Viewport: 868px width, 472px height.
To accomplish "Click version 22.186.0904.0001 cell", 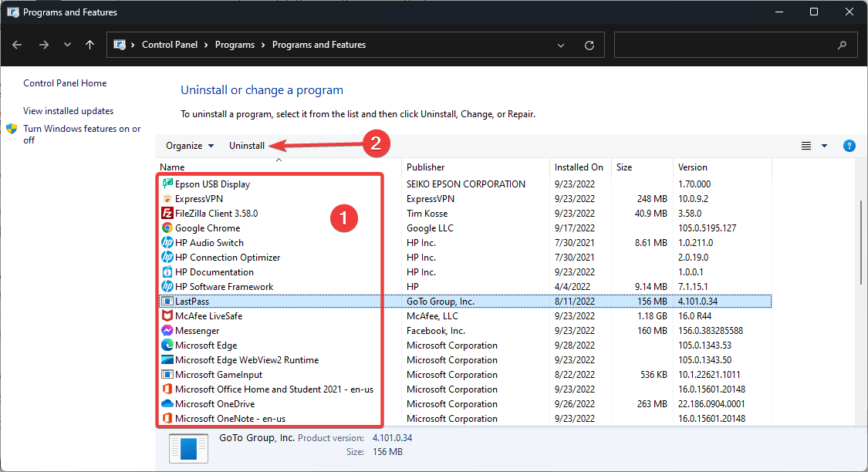I will [711, 404].
